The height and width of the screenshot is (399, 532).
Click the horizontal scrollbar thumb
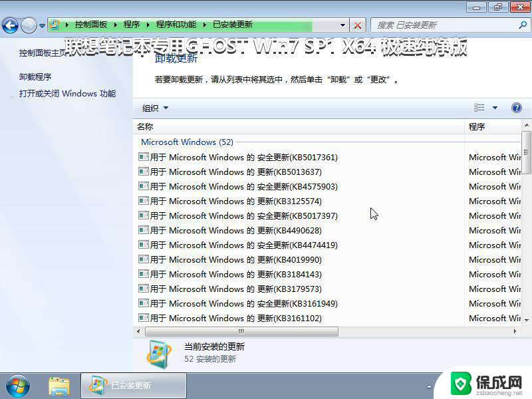[241, 331]
